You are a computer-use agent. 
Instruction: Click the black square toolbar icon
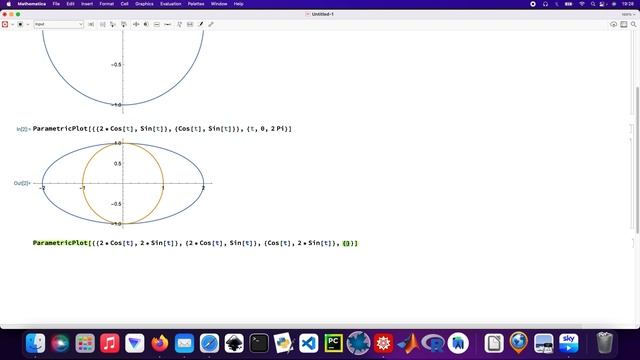(x=20, y=24)
